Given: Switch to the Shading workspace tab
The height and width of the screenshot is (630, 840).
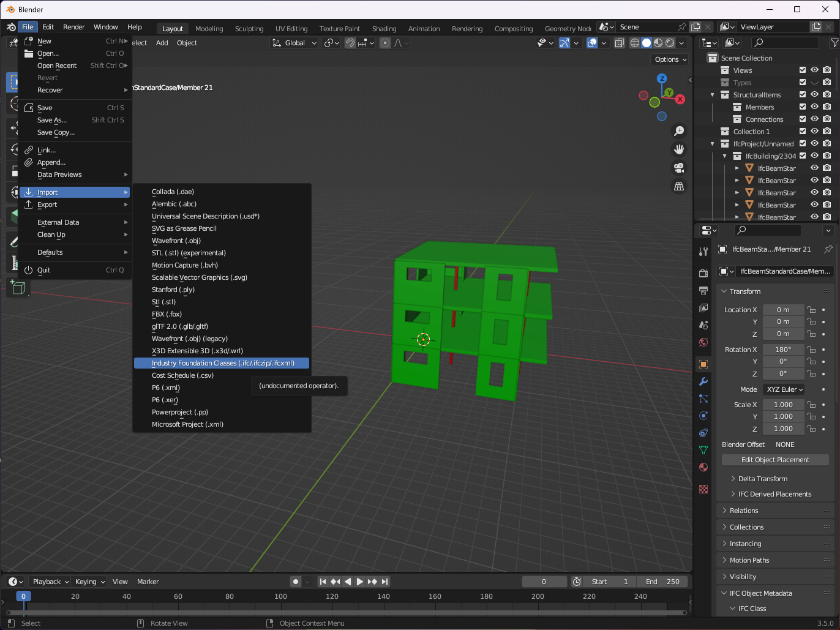Looking at the screenshot, I should (x=384, y=28).
